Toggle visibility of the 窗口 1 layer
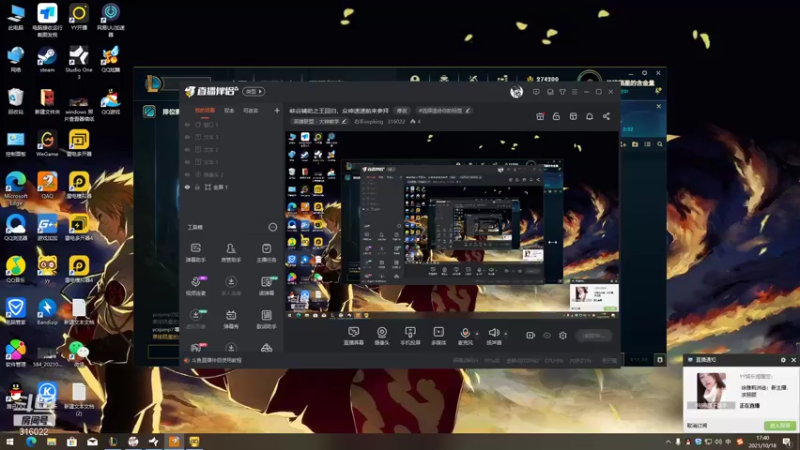 [x=187, y=124]
